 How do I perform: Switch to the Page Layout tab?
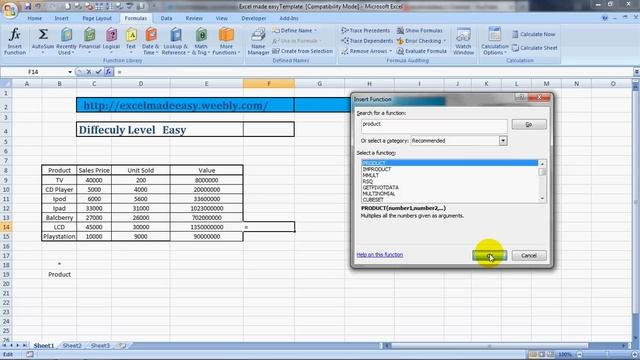(x=97, y=18)
